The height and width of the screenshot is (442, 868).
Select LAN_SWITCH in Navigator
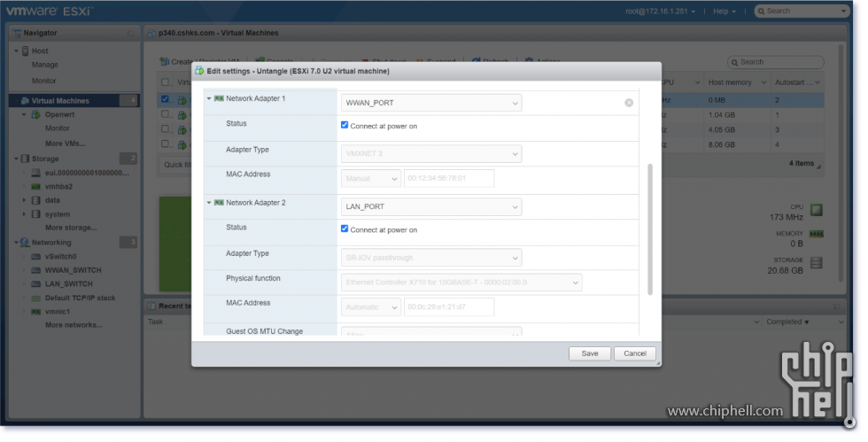pyautogui.click(x=69, y=284)
